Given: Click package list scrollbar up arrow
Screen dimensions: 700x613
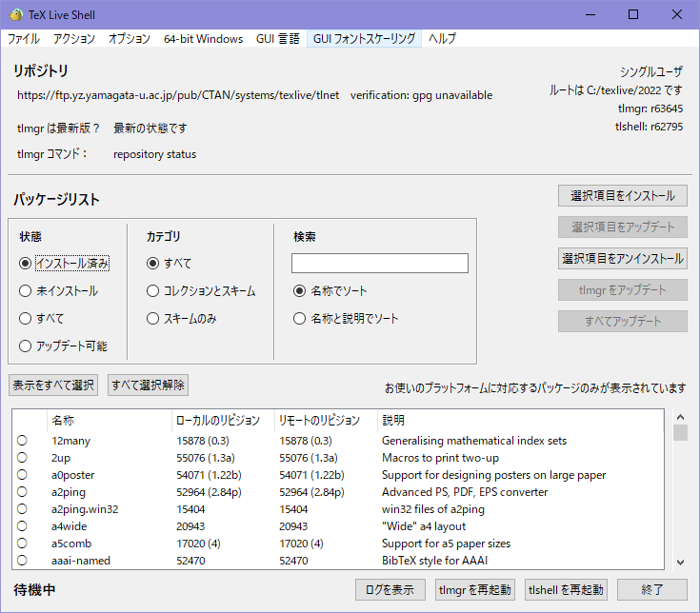Looking at the screenshot, I should pyautogui.click(x=680, y=417).
